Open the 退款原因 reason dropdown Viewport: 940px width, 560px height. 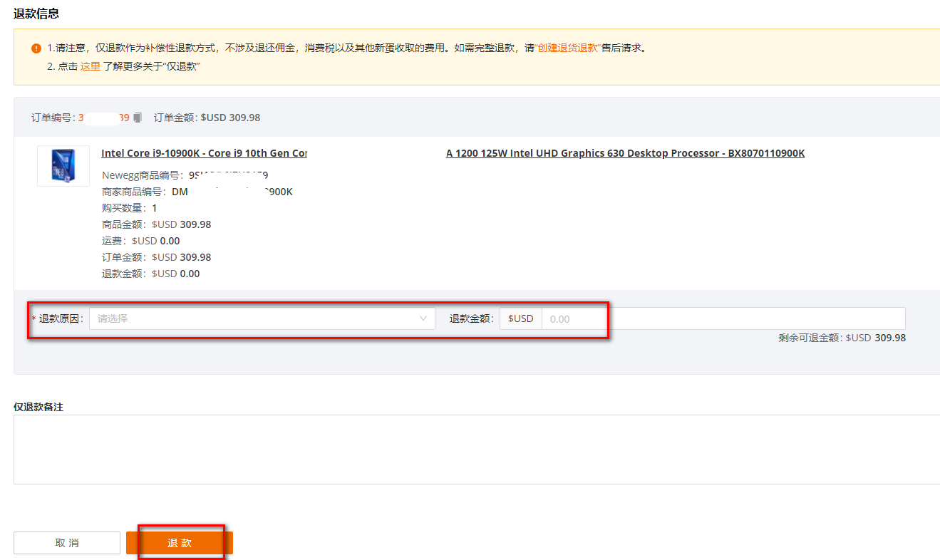click(262, 318)
